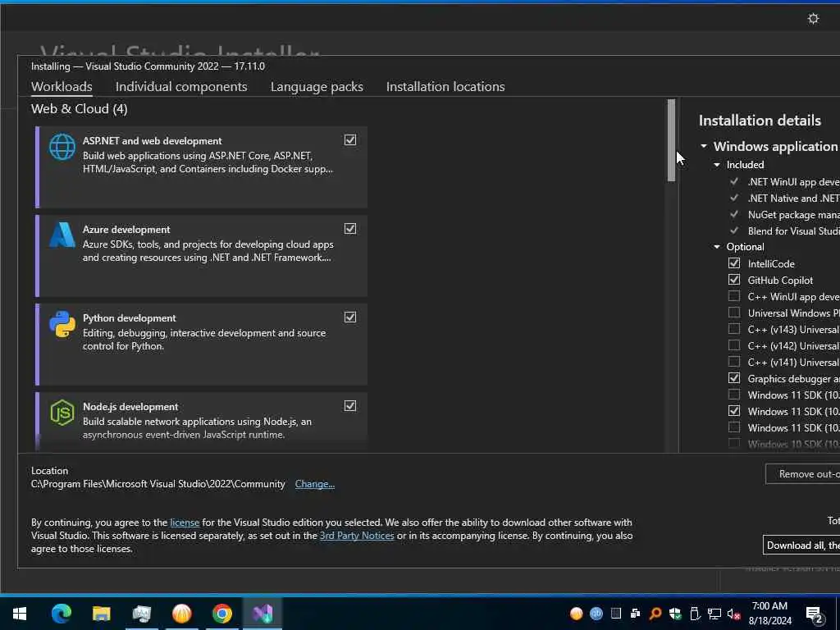840x630 pixels.
Task: Click the Azure development logo icon
Action: (62, 235)
